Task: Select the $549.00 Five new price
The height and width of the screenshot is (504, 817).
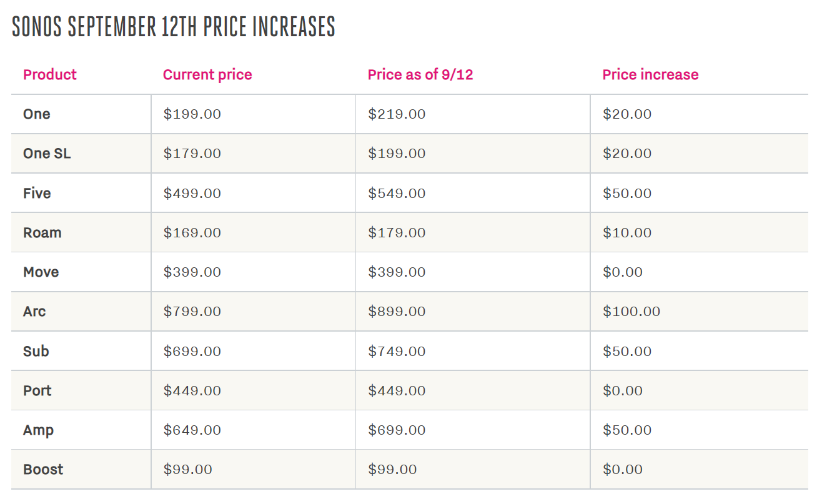Action: [x=397, y=193]
